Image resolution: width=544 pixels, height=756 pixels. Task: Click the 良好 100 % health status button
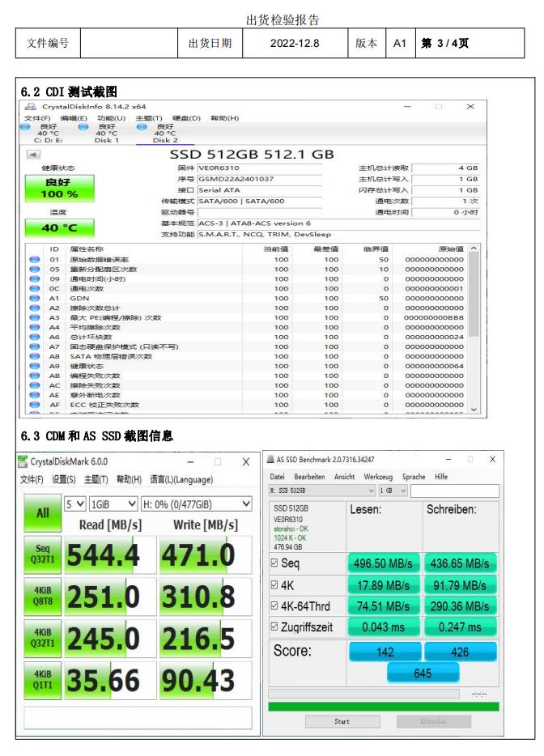[x=59, y=188]
